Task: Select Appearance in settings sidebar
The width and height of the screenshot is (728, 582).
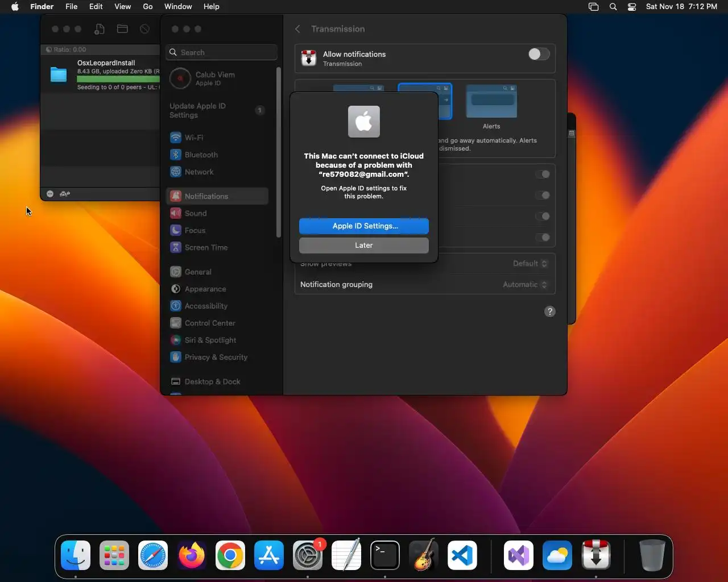Action: [217, 289]
